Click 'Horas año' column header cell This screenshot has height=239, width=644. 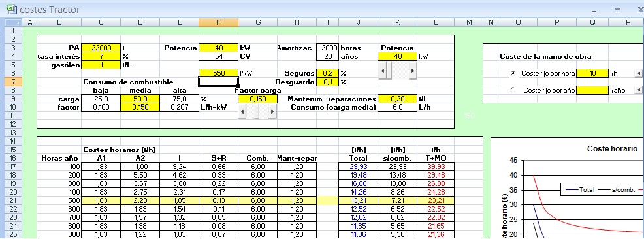pyautogui.click(x=59, y=158)
